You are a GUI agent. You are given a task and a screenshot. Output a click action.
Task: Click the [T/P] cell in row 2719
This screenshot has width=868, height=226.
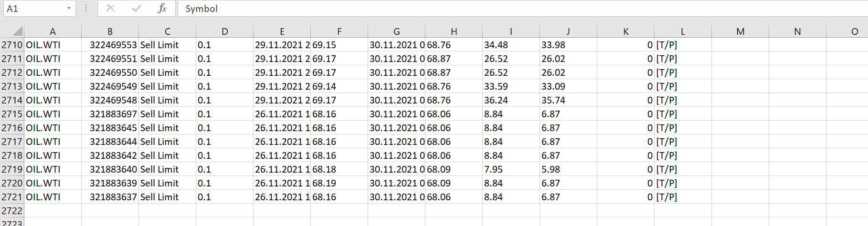pyautogui.click(x=667, y=169)
